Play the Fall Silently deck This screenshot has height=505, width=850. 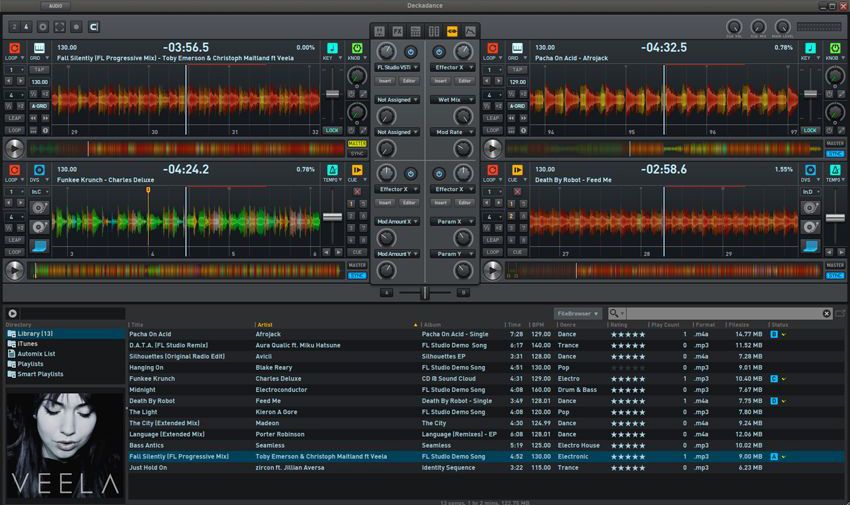pyautogui.click(x=14, y=148)
